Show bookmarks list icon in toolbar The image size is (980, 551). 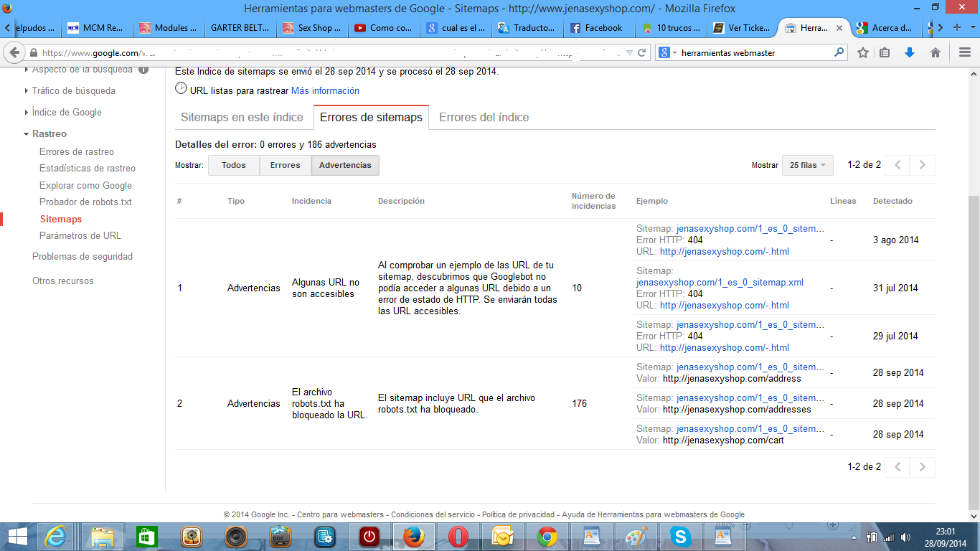885,52
